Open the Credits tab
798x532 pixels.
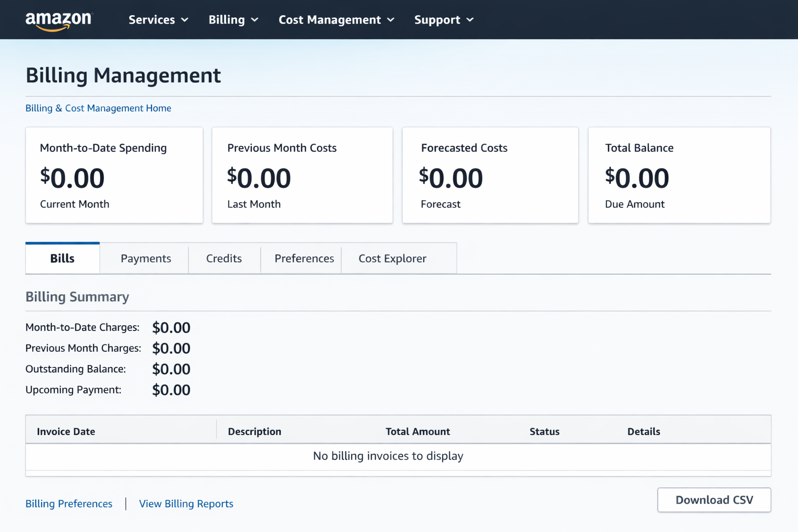pyautogui.click(x=224, y=258)
